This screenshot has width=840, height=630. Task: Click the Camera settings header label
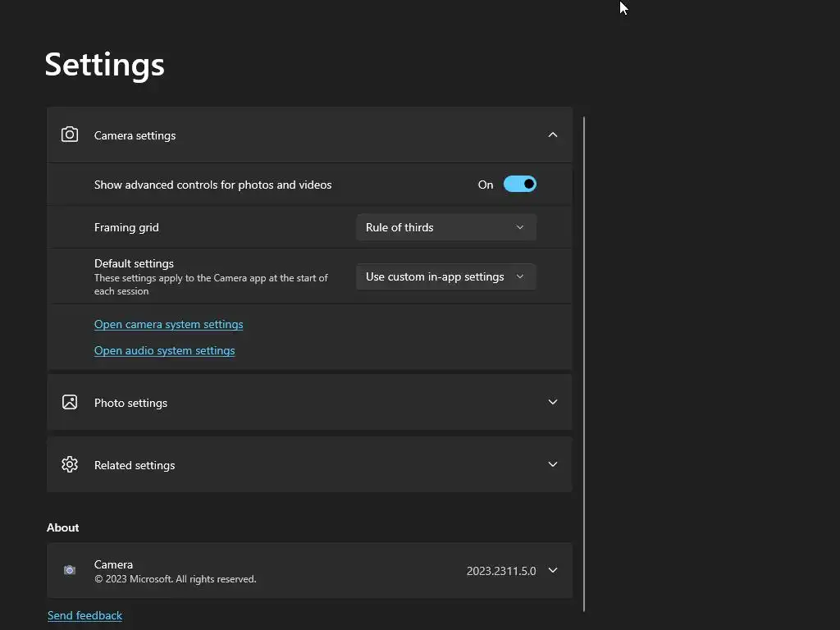(135, 135)
